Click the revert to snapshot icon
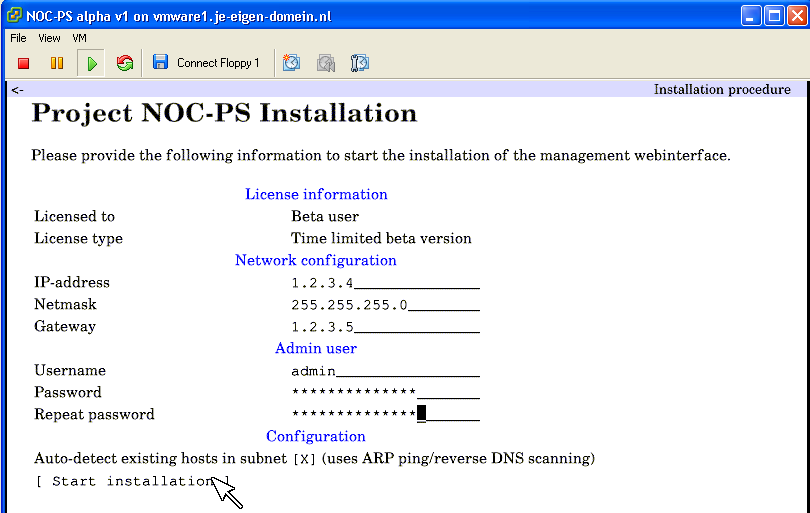 point(326,63)
